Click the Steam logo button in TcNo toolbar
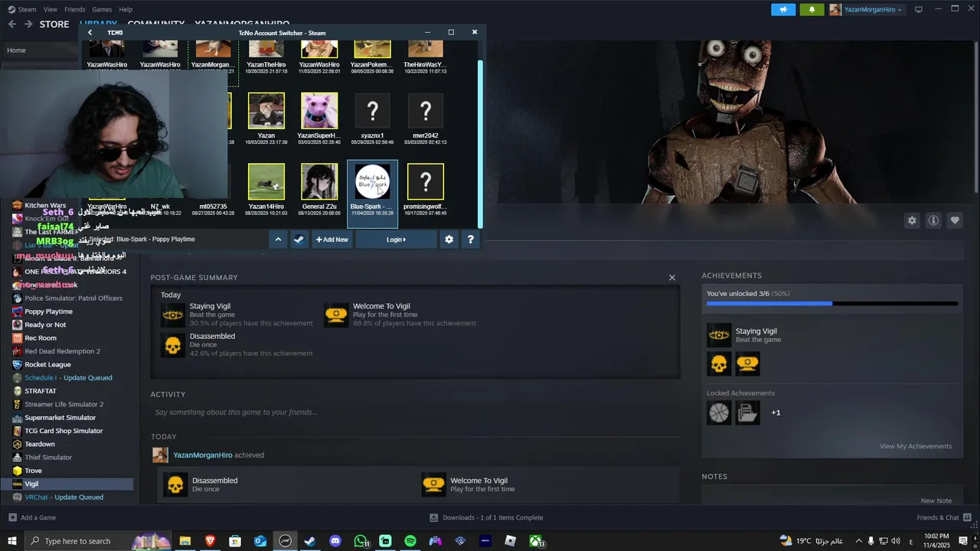Image resolution: width=980 pixels, height=551 pixels. (299, 240)
